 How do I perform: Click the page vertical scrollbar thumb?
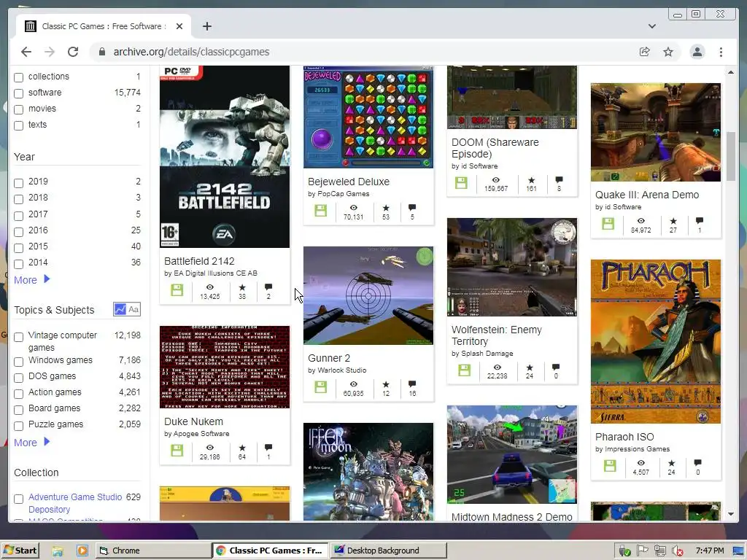(x=731, y=156)
